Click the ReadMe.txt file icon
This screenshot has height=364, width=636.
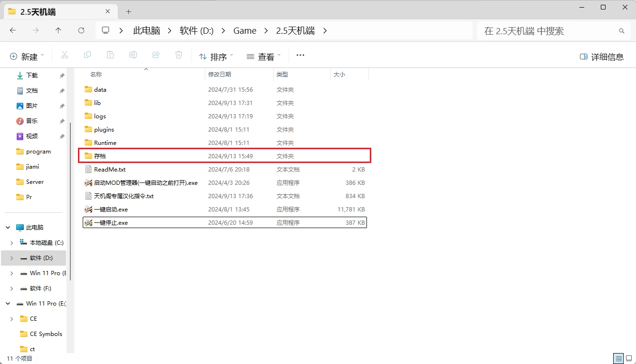(88, 169)
